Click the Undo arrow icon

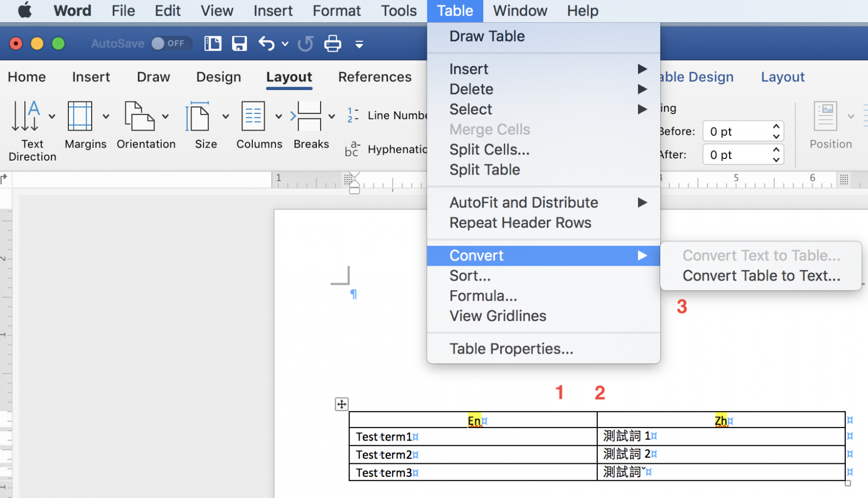click(x=266, y=43)
